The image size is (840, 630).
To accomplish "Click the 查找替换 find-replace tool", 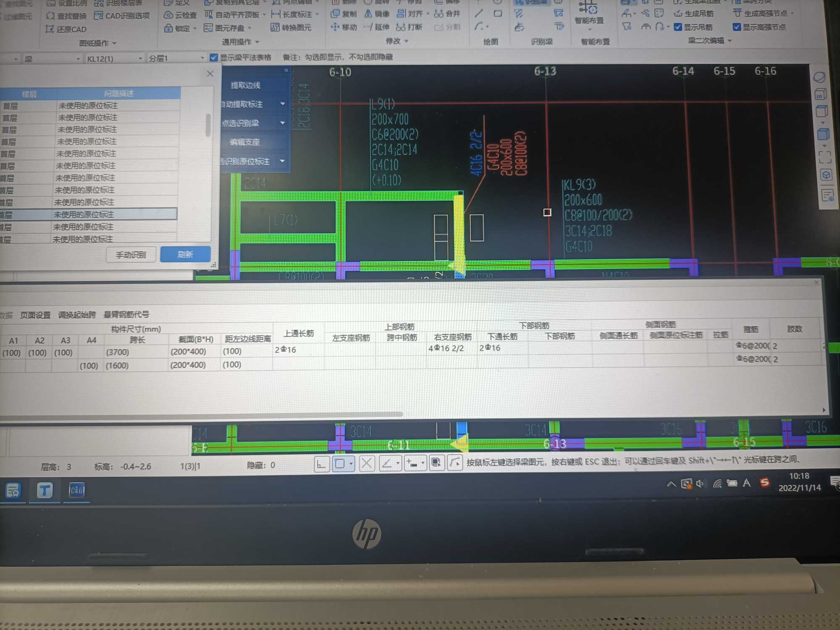I will coord(66,16).
